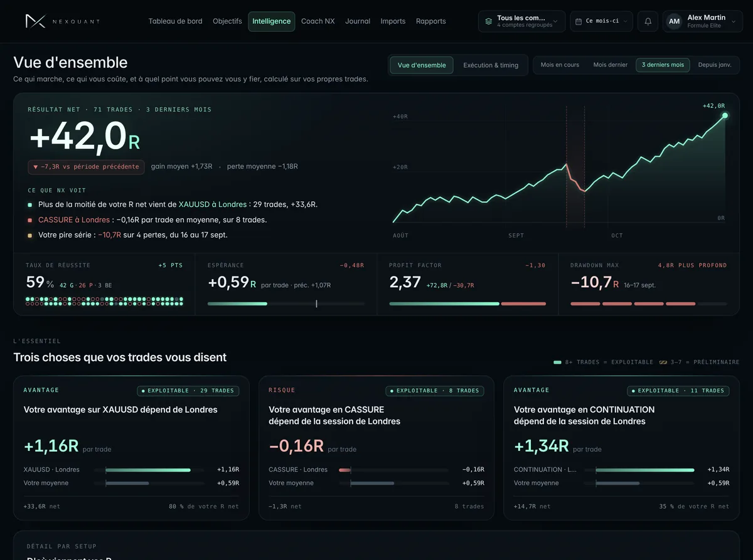Click −10,7R in the pire série insight
Viewport: 753px width, 560px height.
click(x=109, y=235)
